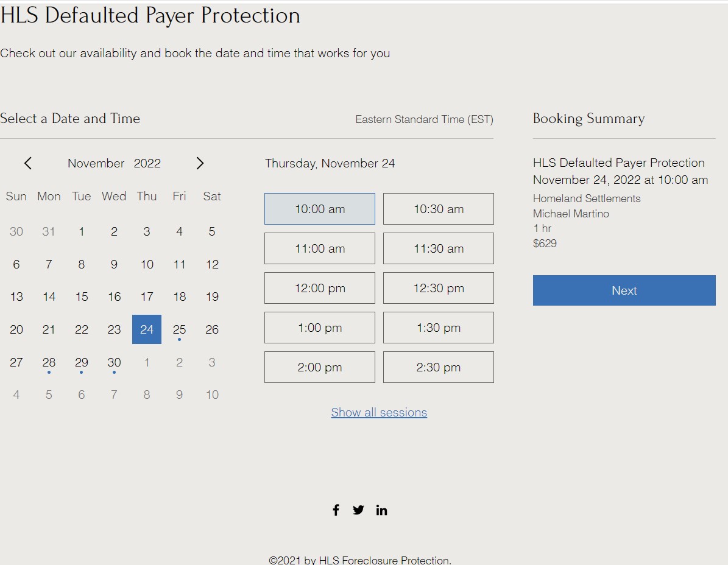Click the Select a Date and Time heading
The height and width of the screenshot is (565, 728).
point(70,118)
